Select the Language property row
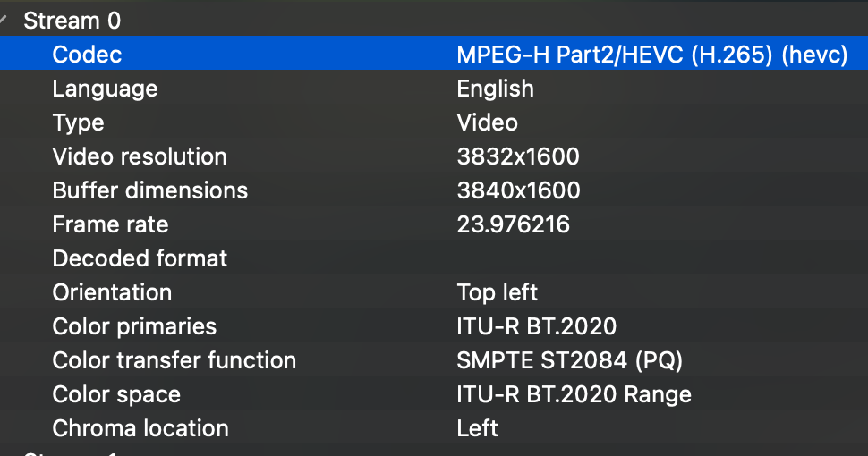 (105, 89)
